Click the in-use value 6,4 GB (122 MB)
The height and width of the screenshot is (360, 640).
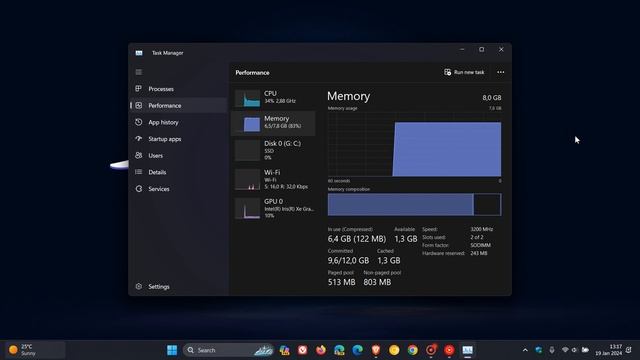coord(357,239)
